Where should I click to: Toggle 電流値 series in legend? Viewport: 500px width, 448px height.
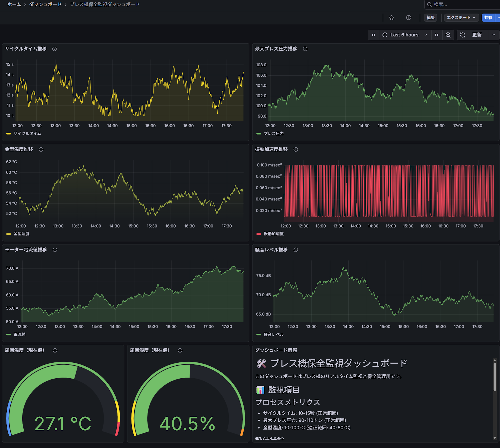[19, 334]
